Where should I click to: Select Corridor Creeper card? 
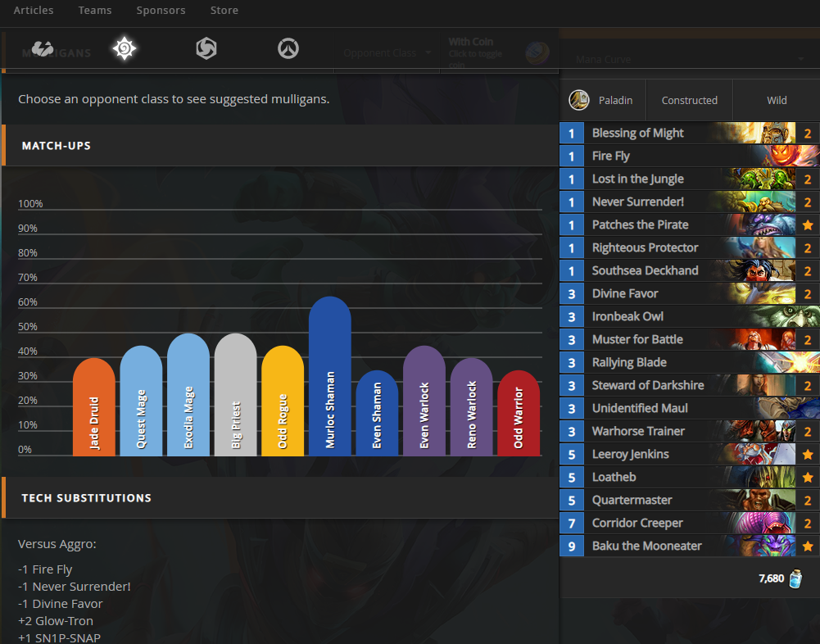(690, 524)
